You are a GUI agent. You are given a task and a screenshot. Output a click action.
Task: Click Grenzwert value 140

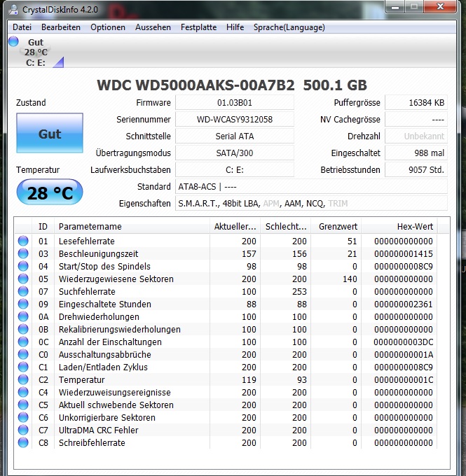pos(350,279)
